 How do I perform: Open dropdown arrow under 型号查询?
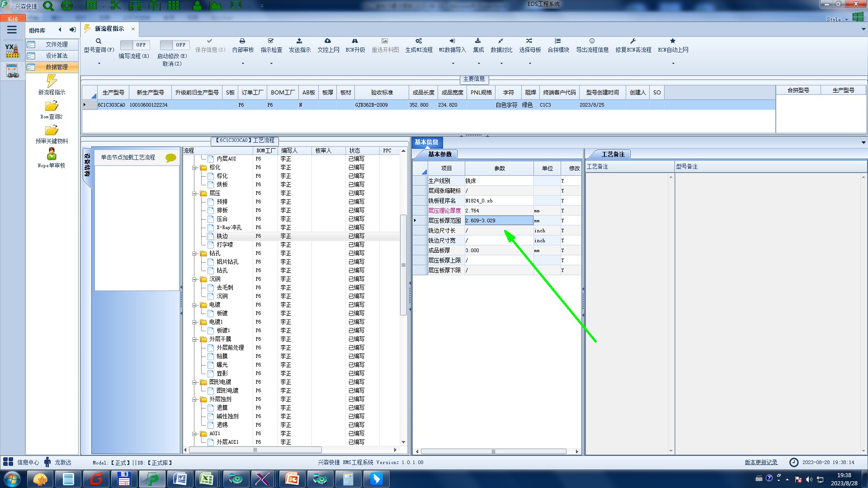pyautogui.click(x=99, y=64)
